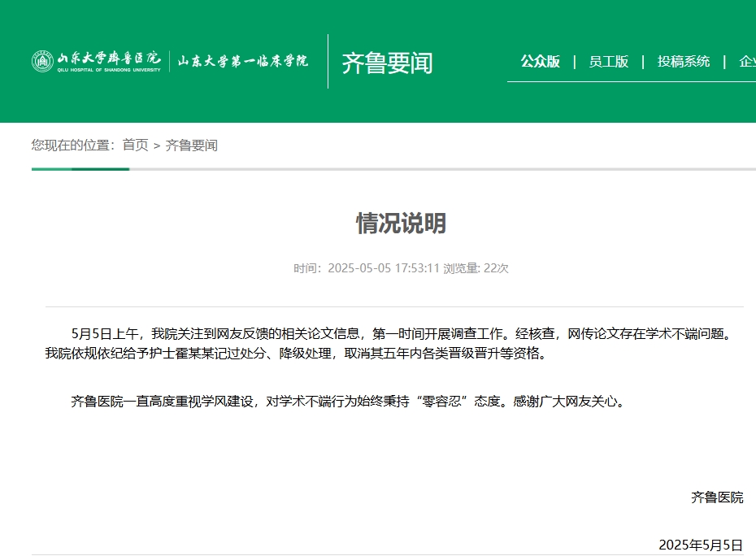The height and width of the screenshot is (556, 756).
Task: Switch to the 员工版 tab
Action: point(609,61)
